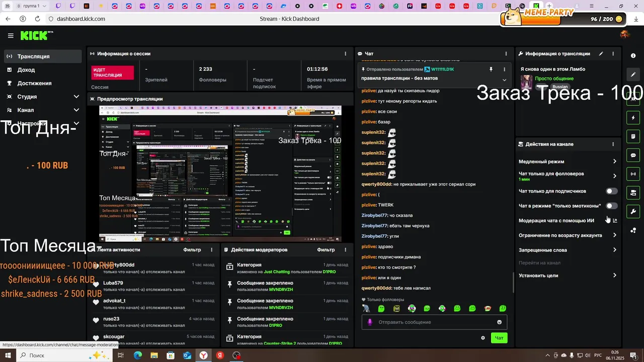Open three-dot menu of the Чат panel
The width and height of the screenshot is (644, 362).
click(506, 53)
